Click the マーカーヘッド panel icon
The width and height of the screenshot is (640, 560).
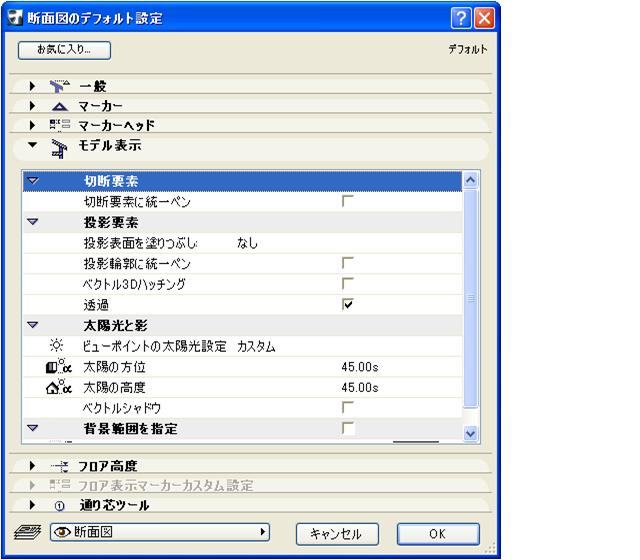(x=59, y=126)
